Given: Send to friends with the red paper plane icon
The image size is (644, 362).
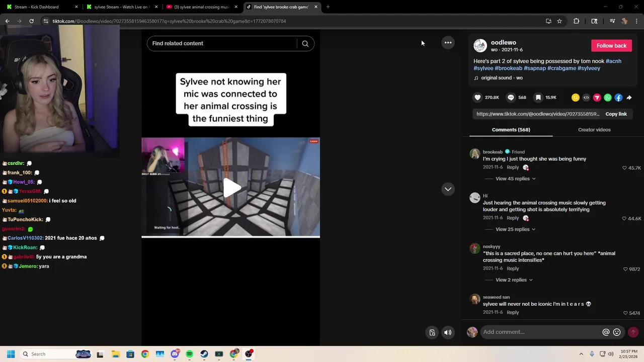Looking at the screenshot, I should click(x=597, y=98).
